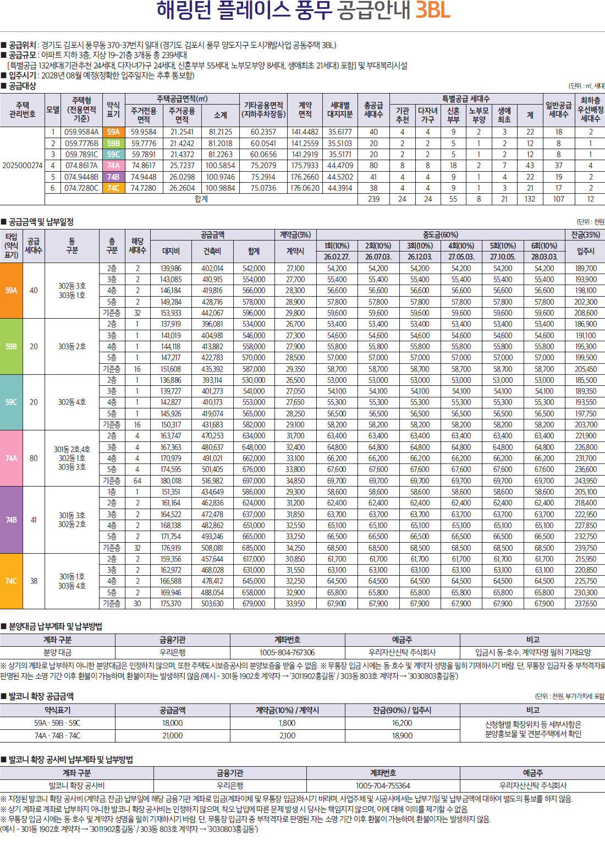Select account number 1005-804-767306

tap(287, 652)
